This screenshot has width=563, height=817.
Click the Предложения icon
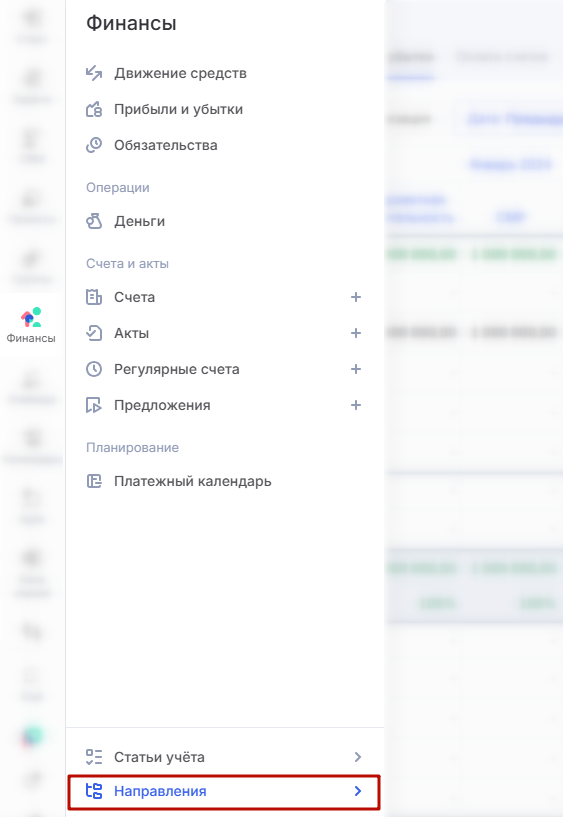94,405
